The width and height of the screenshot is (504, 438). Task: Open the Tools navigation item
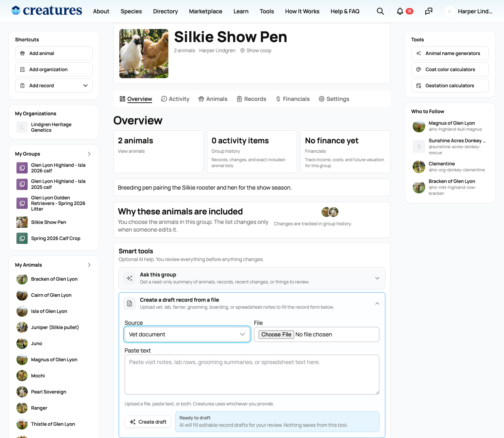tap(267, 11)
